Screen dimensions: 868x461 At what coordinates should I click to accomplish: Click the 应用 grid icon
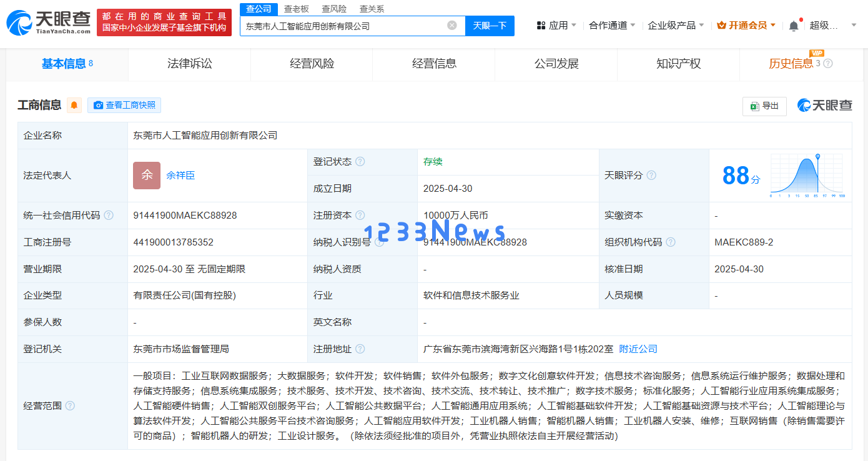[x=541, y=26]
